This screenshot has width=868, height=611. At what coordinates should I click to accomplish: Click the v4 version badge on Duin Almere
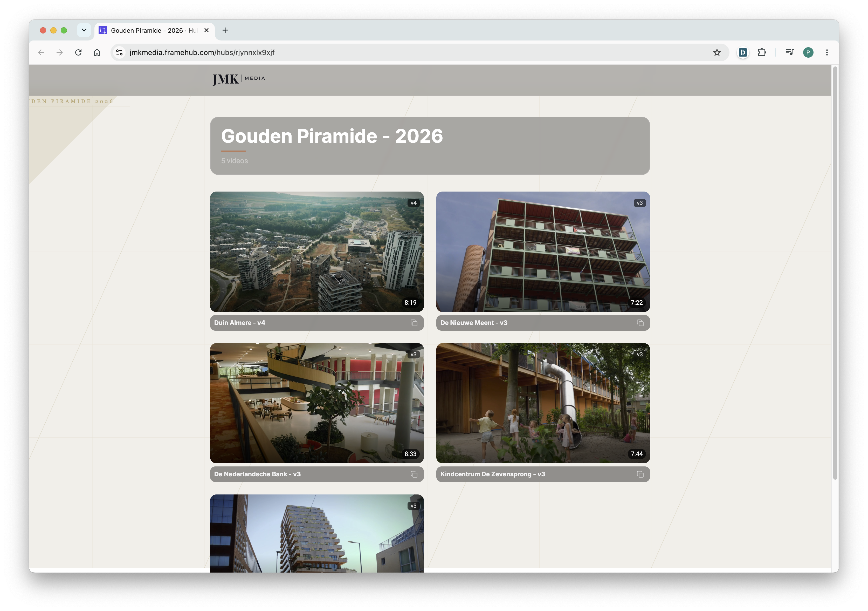point(413,203)
